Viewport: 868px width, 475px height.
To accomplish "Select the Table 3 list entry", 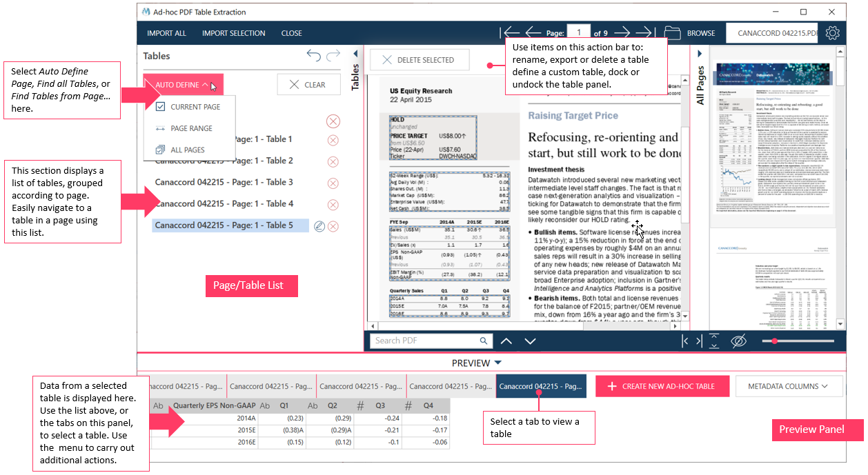I will (x=224, y=182).
